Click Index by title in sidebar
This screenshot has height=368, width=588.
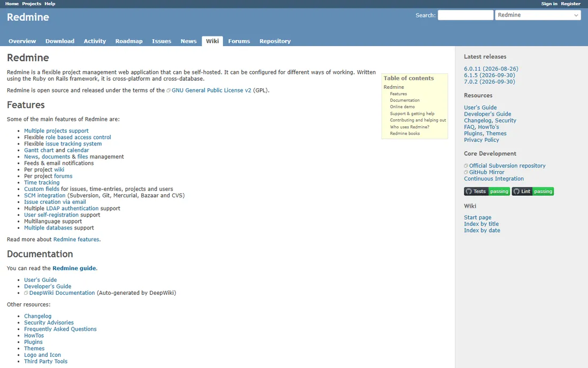(x=481, y=224)
